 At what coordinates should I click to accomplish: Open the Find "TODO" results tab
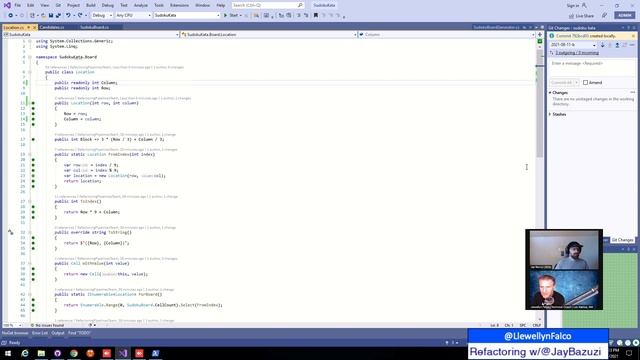point(79,333)
